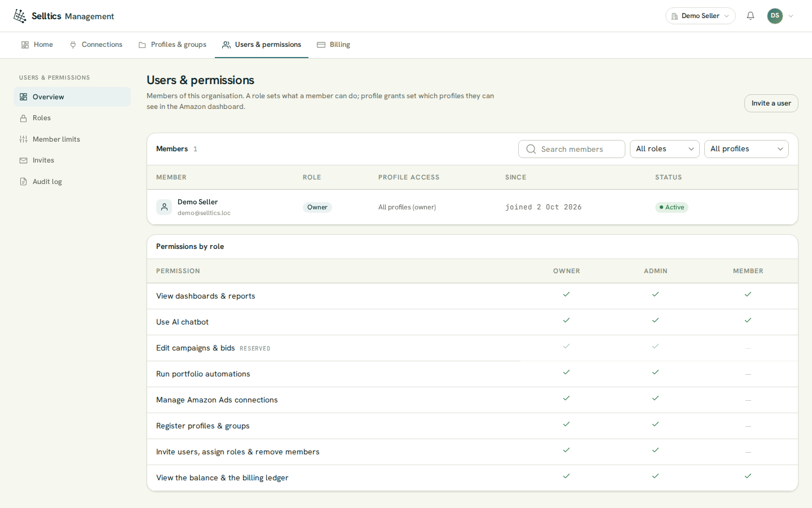Click the Owner role badge
812x508 pixels.
(x=317, y=207)
